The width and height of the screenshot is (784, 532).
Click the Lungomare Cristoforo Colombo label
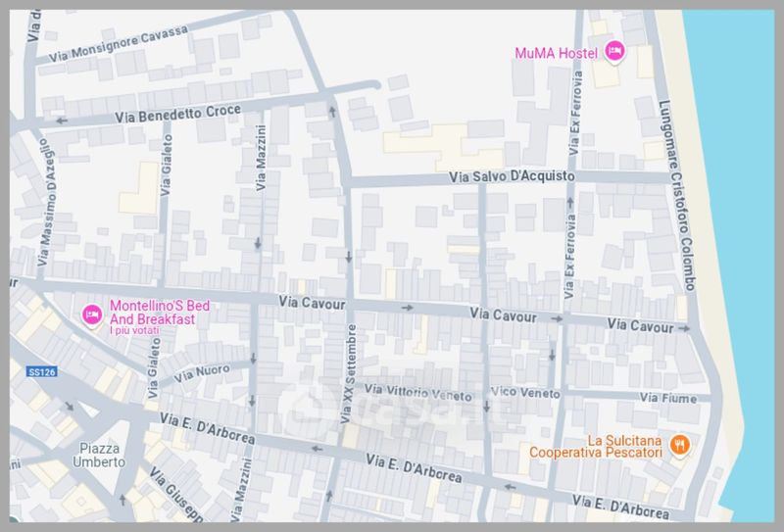tap(677, 196)
